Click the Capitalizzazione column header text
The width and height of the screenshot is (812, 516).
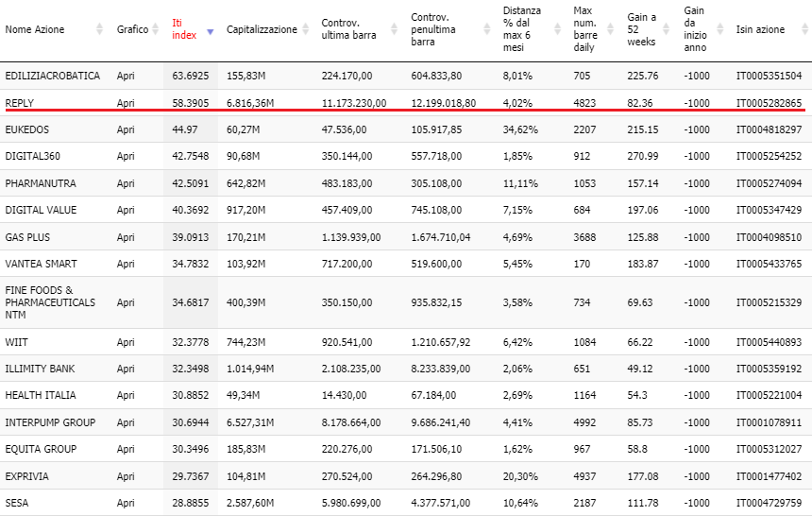pyautogui.click(x=262, y=29)
